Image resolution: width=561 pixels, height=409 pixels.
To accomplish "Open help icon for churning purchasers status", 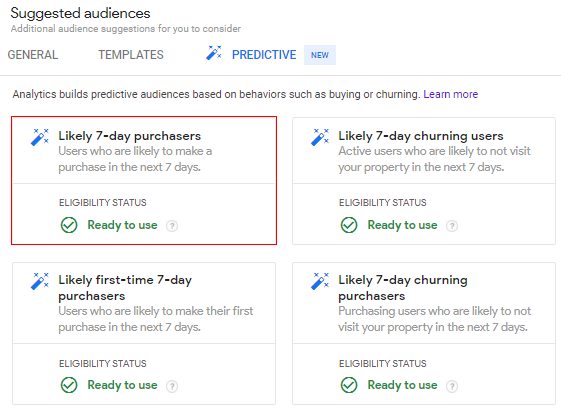I will point(452,386).
